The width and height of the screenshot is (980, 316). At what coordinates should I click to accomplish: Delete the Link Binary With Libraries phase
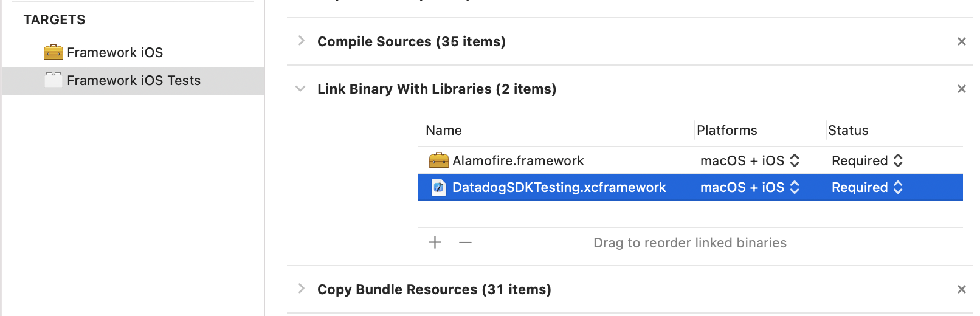point(961,89)
